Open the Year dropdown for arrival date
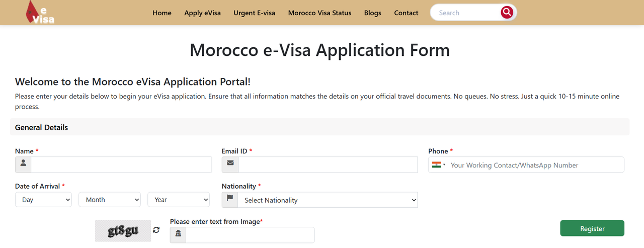 click(178, 200)
